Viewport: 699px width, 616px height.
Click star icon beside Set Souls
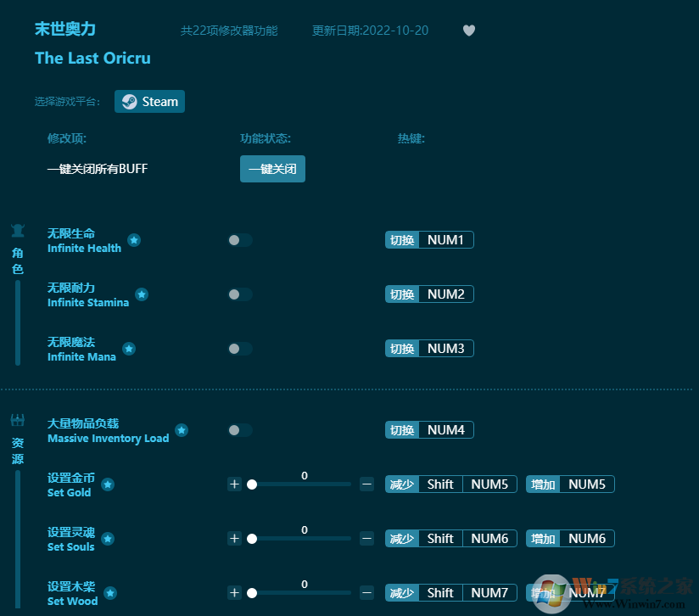pos(108,539)
